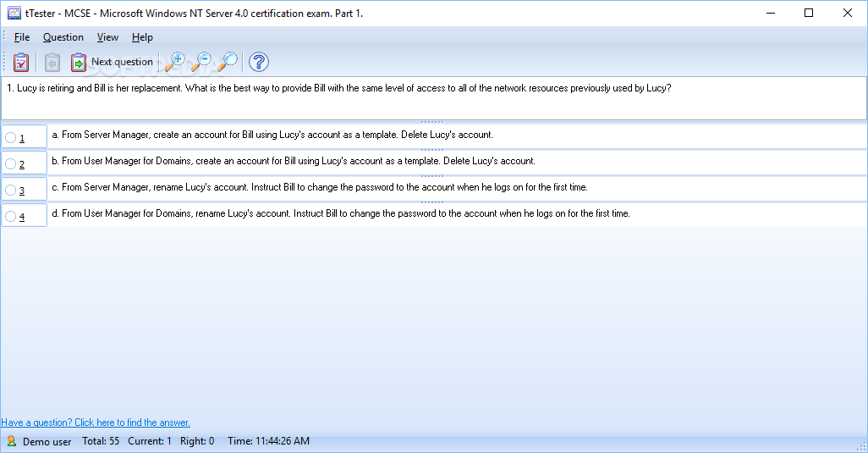Select radio button for answer 1
The height and width of the screenshot is (453, 868).
[x=10, y=137]
